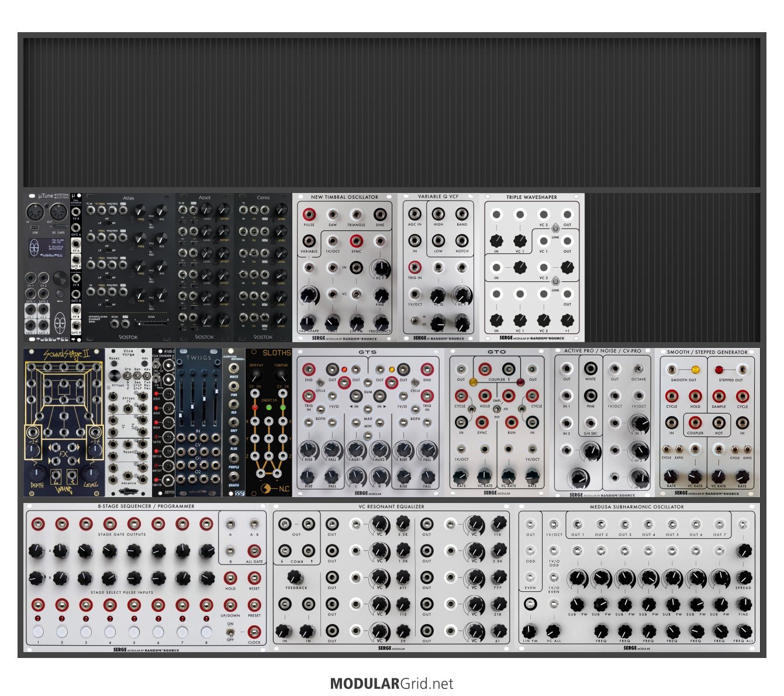Select the NOTCH jack on Variable Q VCF
The height and width of the screenshot is (696, 784).
tap(462, 240)
